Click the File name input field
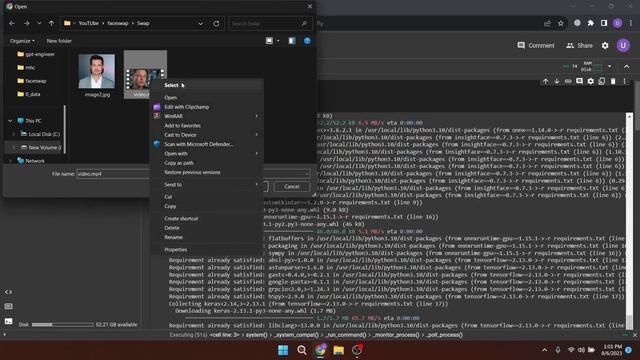The width and height of the screenshot is (640, 360). click(113, 174)
